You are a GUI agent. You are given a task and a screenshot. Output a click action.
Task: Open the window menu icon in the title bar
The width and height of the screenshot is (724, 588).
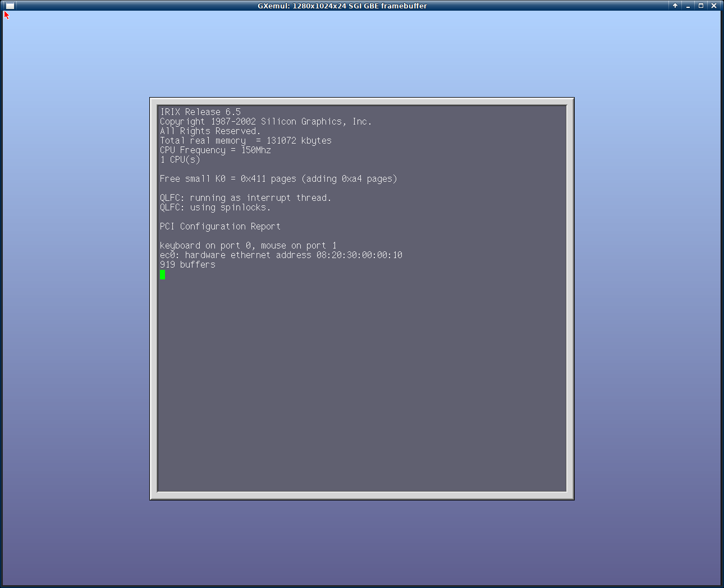10,6
